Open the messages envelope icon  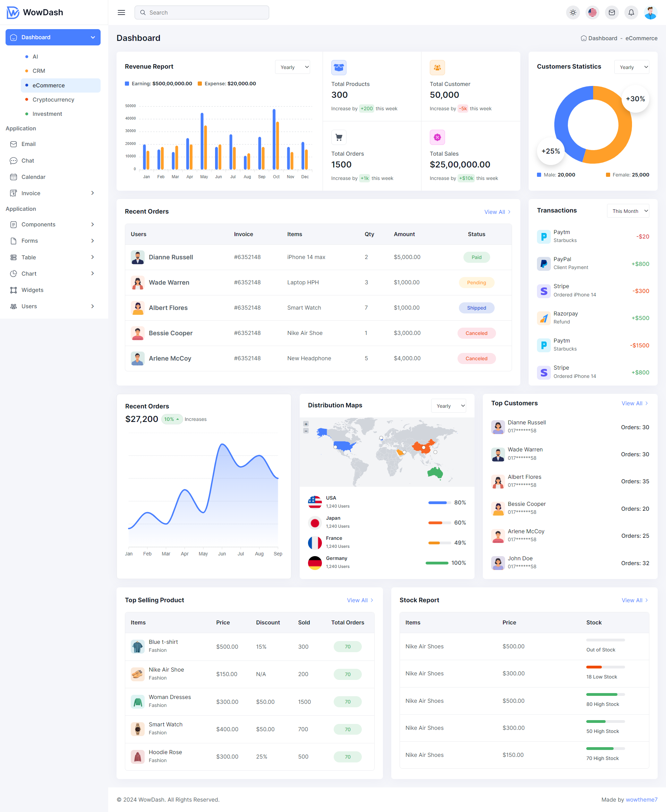click(612, 12)
